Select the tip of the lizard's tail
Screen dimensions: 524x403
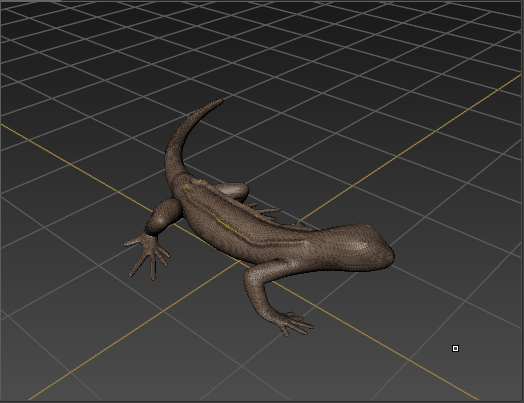219,101
